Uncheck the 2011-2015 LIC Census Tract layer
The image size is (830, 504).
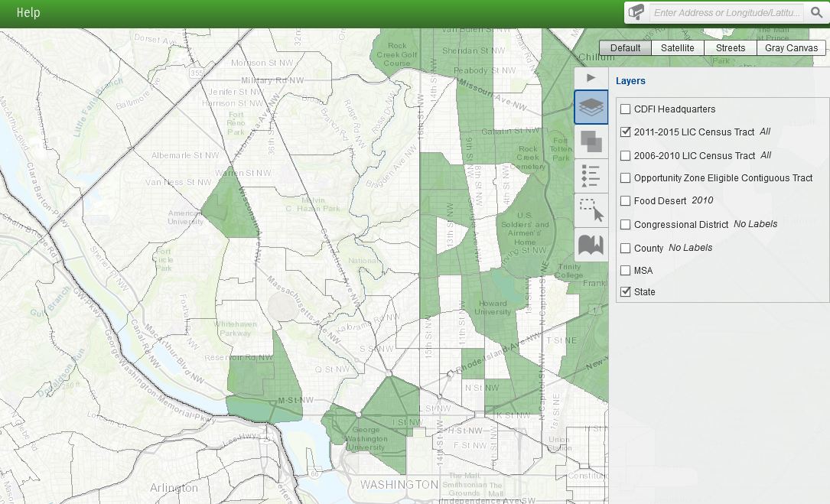[626, 132]
